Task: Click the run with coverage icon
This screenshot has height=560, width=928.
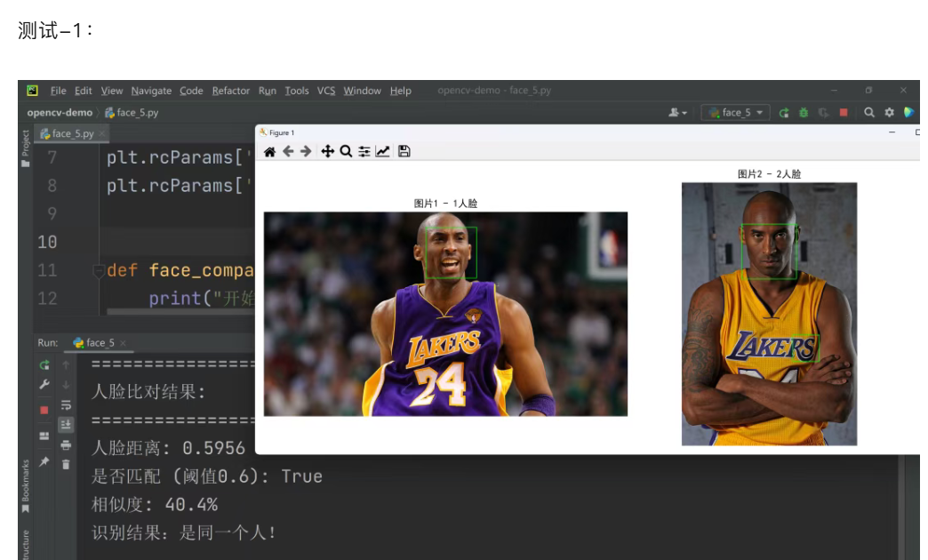Action: 823,113
